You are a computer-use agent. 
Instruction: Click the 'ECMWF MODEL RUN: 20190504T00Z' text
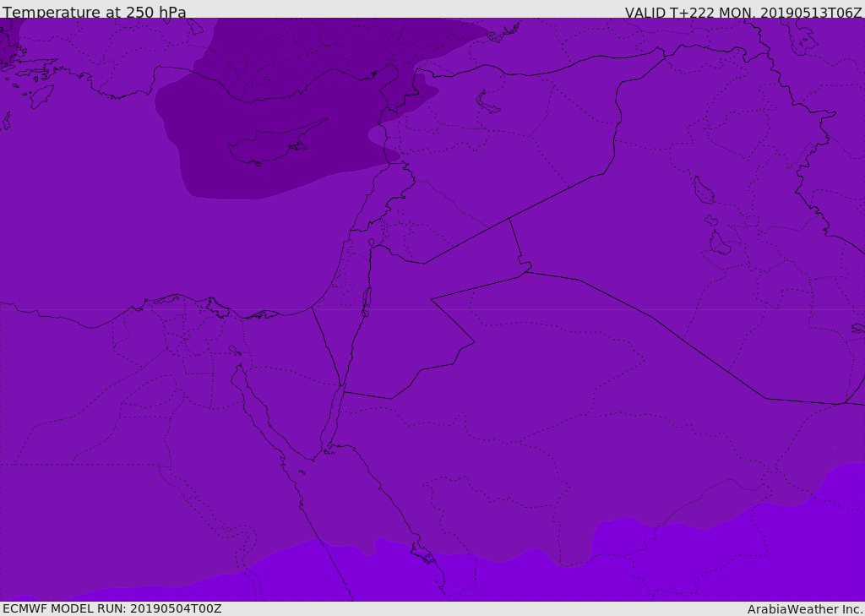click(112, 608)
